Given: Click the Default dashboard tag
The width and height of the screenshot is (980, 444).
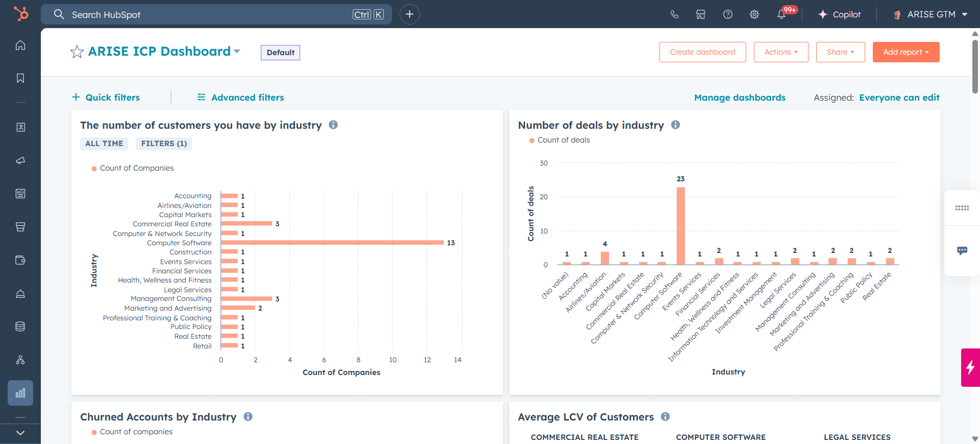Looking at the screenshot, I should pos(280,53).
